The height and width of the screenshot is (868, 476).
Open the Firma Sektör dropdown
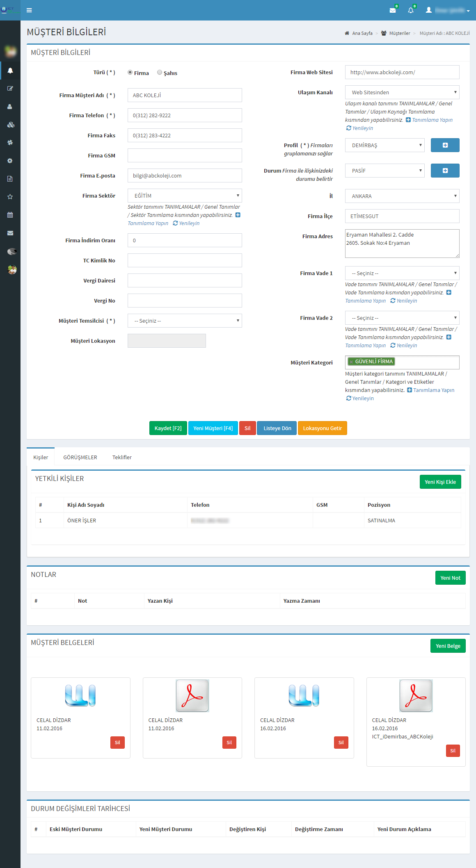click(185, 196)
